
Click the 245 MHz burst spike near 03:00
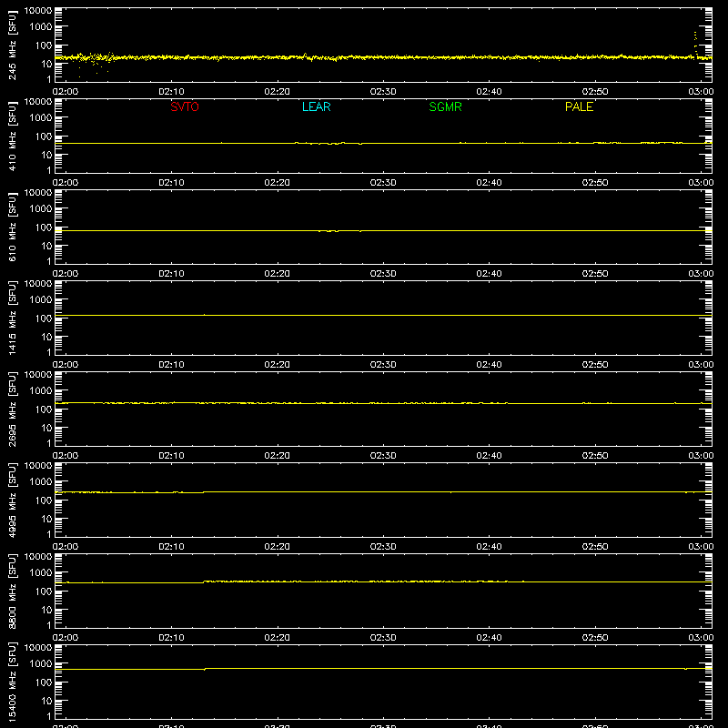click(695, 44)
